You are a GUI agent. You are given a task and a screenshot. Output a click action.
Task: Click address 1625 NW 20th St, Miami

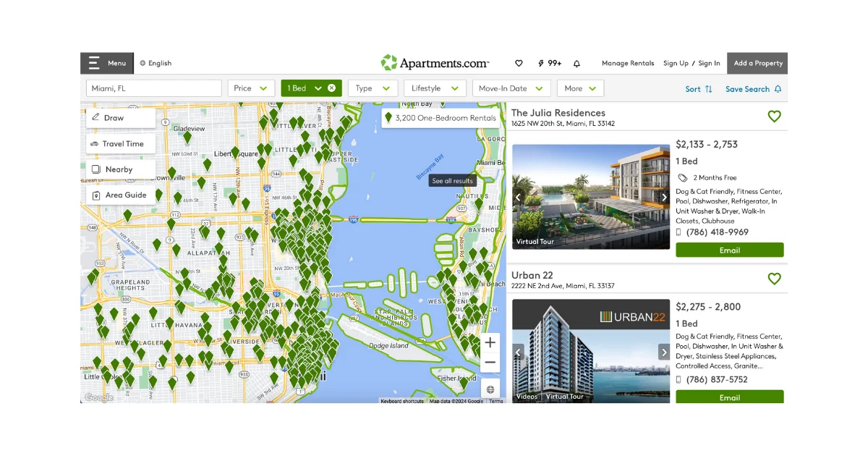pos(563,124)
